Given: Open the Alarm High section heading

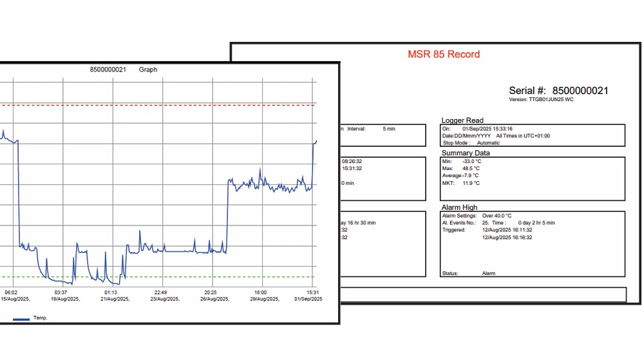Looking at the screenshot, I should 459,207.
